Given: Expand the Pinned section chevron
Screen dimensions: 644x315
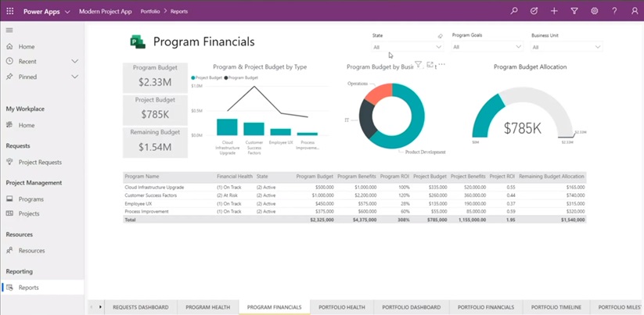Looking at the screenshot, I should pyautogui.click(x=75, y=77).
